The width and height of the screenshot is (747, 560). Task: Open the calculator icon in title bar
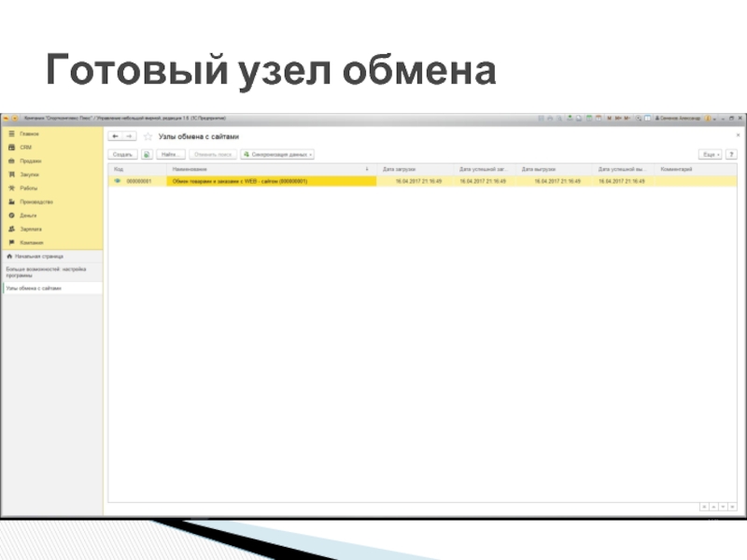pos(589,119)
